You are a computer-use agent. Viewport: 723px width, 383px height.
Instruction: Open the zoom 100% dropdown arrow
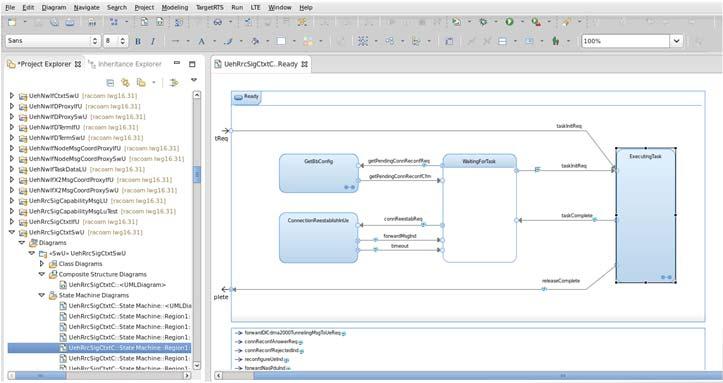(x=676, y=41)
